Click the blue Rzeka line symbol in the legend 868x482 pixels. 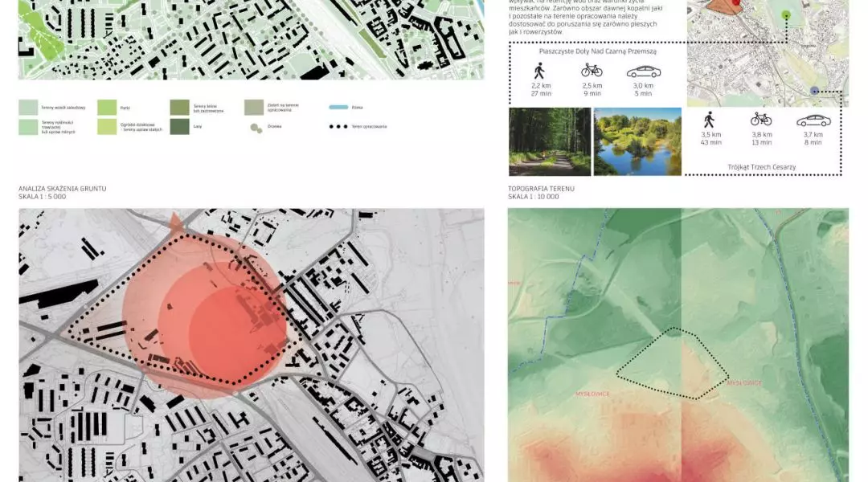click(x=338, y=108)
